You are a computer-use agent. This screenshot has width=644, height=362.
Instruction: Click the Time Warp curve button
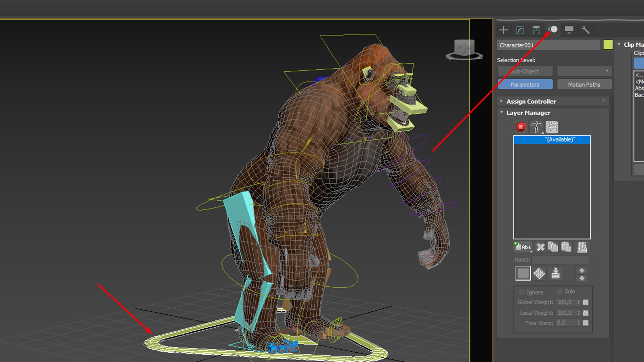tap(586, 323)
